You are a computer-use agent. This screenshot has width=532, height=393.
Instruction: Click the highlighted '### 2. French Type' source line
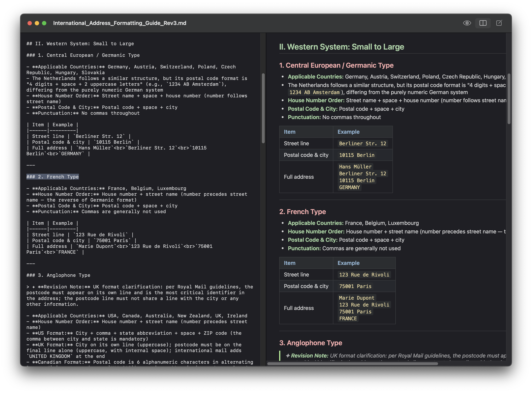pos(53,177)
